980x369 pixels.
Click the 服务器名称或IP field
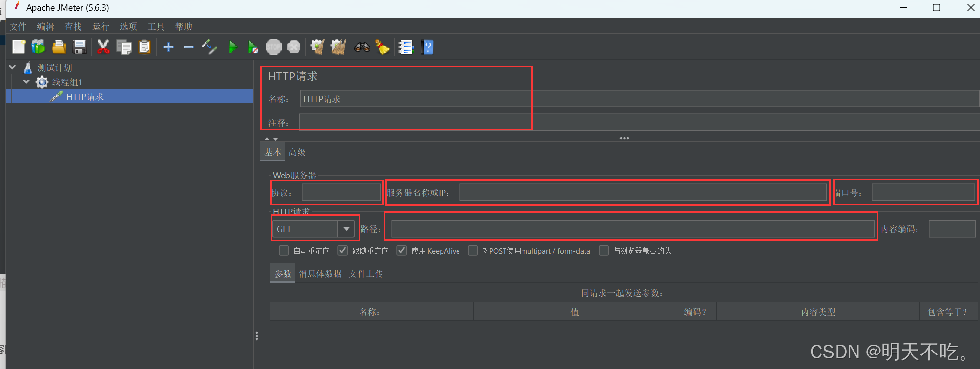click(x=643, y=193)
